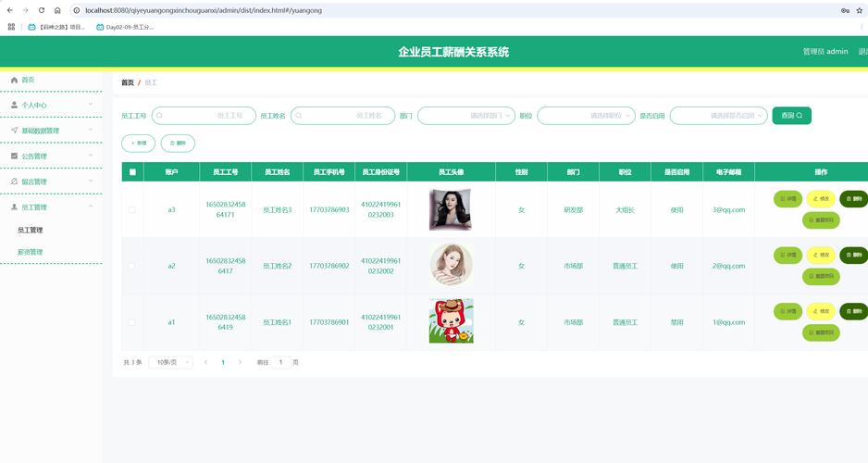Open the 10条/页 page size dropdown
This screenshot has height=463, width=868.
[171, 362]
